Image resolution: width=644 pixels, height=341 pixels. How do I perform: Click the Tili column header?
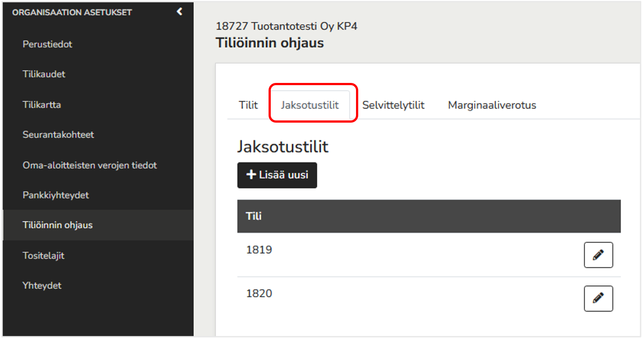click(x=254, y=216)
